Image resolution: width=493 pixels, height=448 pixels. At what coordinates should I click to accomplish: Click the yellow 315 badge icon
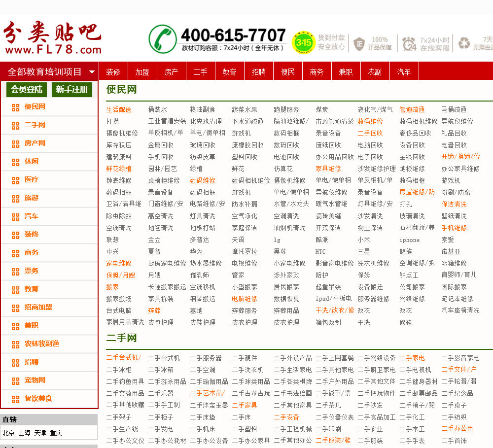tap(303, 42)
